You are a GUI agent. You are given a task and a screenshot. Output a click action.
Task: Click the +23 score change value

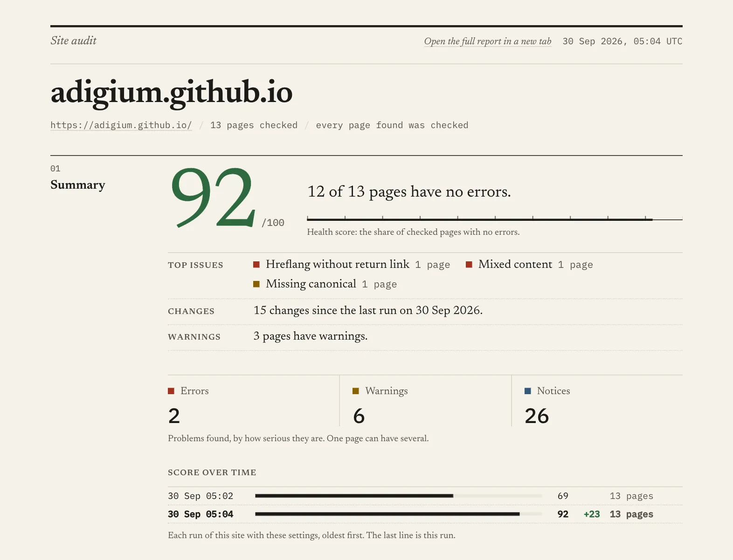tap(592, 514)
